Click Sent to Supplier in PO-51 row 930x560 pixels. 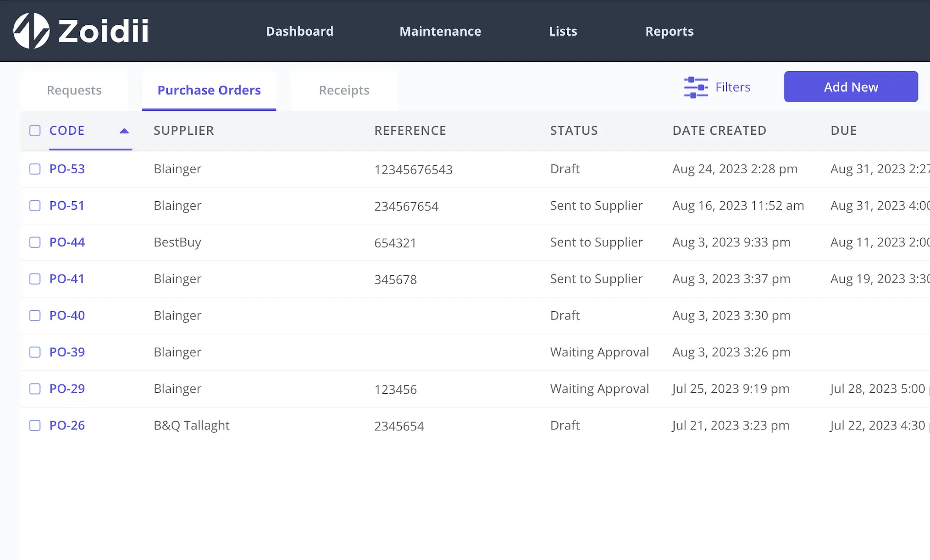tap(596, 206)
